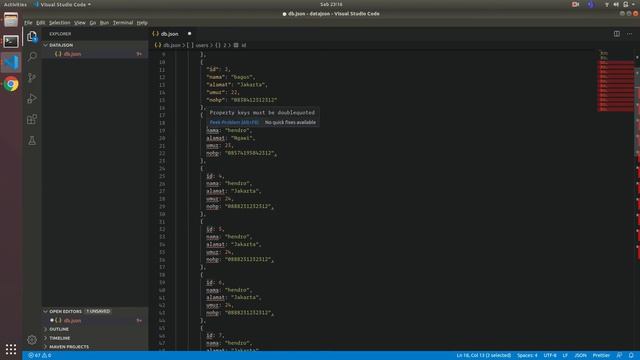Screen dimensions: 640x360
Task: Click the "bagos" value on line 12
Action: [x=242, y=77]
